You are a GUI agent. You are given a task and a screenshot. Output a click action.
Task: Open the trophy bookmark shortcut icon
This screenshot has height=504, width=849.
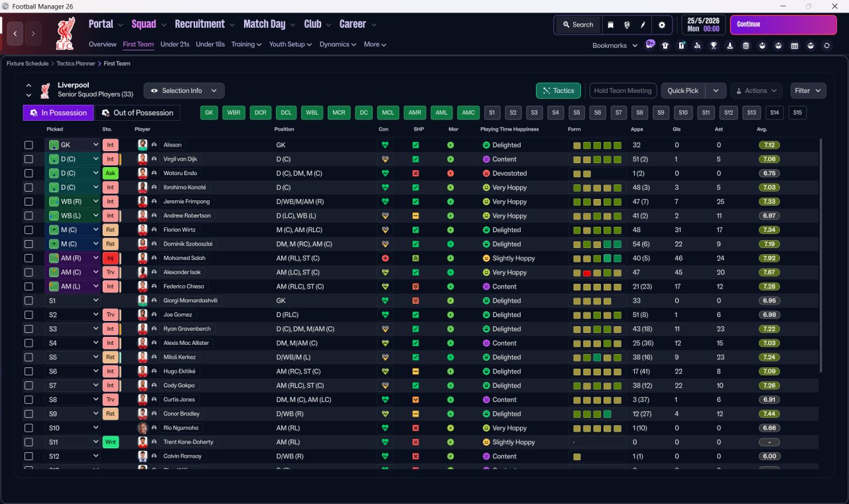(714, 46)
